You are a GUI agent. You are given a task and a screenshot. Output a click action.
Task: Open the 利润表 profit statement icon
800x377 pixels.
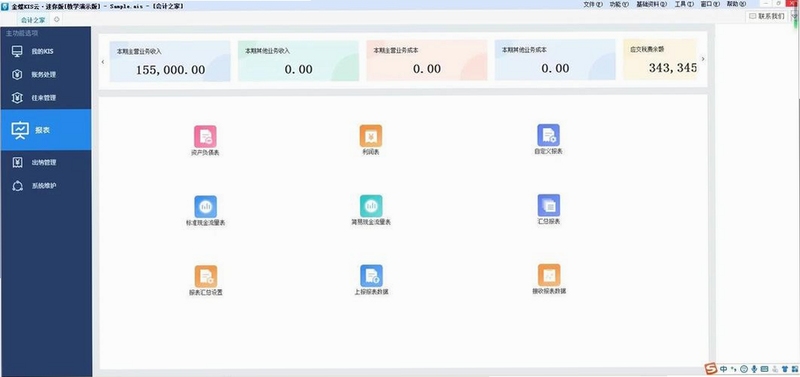pos(370,139)
